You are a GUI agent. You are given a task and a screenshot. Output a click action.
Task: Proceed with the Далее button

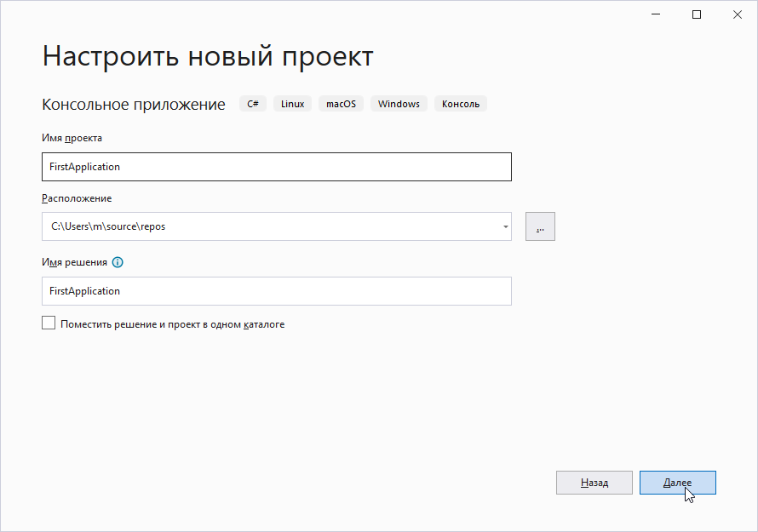pos(677,483)
